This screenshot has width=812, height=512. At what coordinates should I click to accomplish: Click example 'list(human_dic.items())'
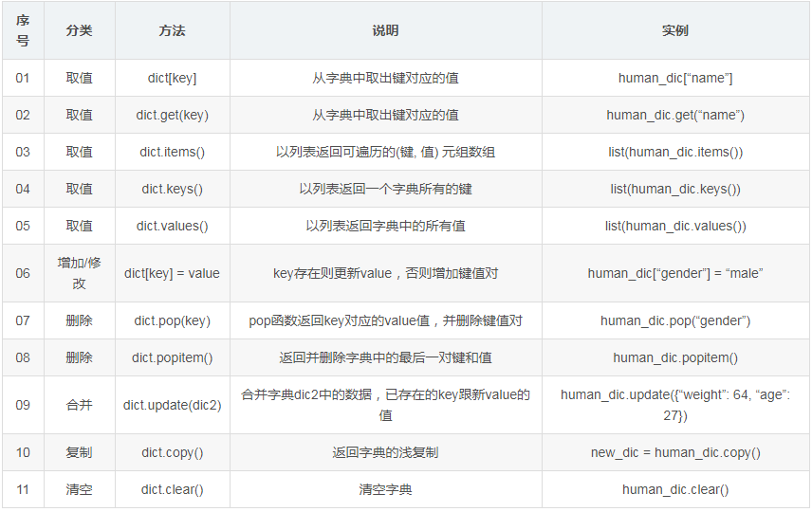pyautogui.click(x=675, y=153)
